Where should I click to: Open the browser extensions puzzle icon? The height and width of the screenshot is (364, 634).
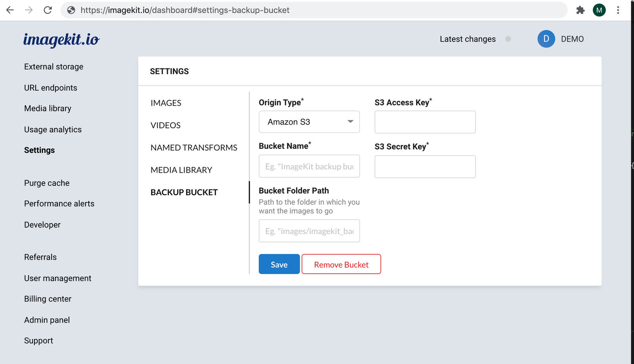pos(580,10)
